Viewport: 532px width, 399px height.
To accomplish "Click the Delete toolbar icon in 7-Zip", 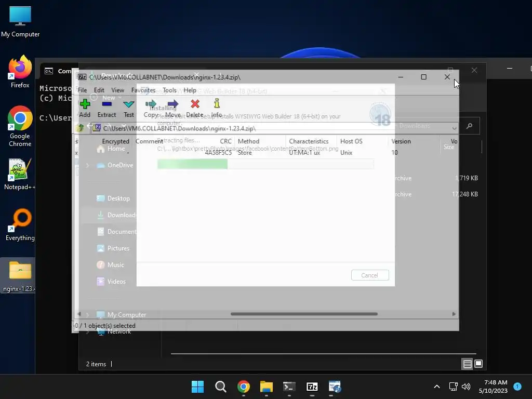I will (195, 108).
